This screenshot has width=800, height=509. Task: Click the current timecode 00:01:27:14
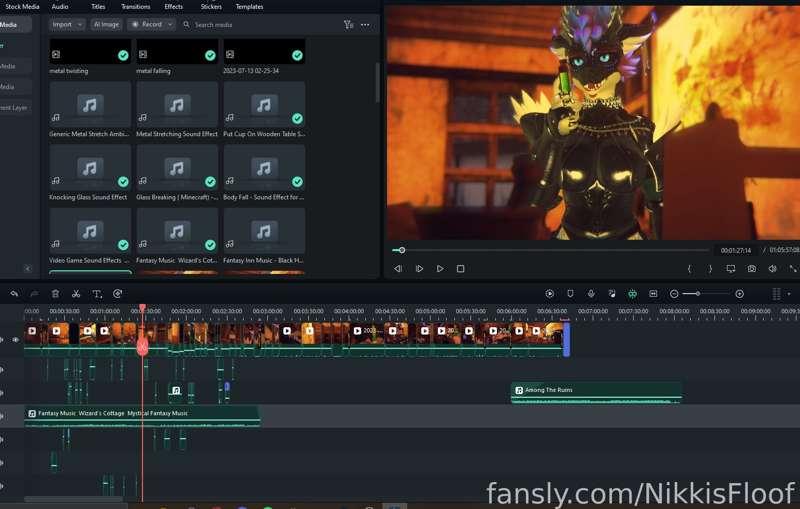point(735,250)
